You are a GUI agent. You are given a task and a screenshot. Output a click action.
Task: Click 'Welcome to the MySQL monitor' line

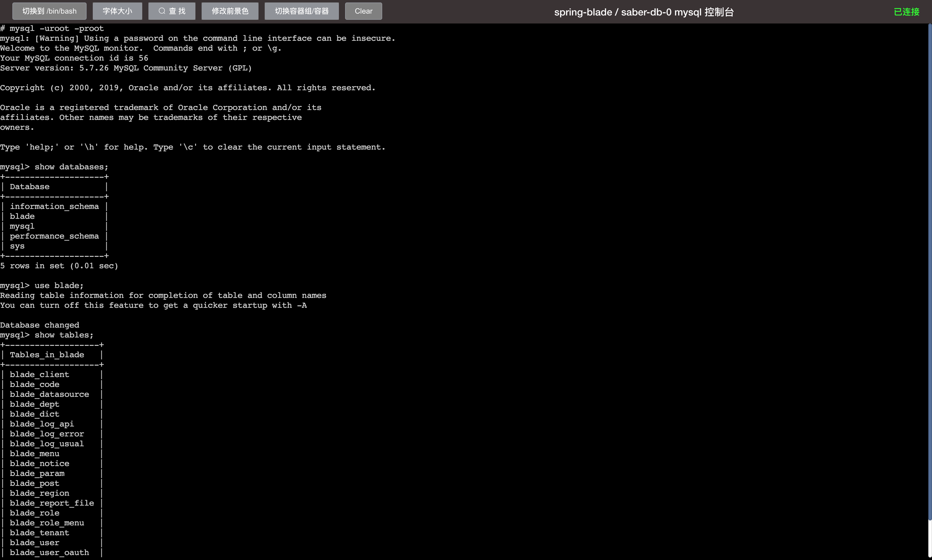coord(141,48)
